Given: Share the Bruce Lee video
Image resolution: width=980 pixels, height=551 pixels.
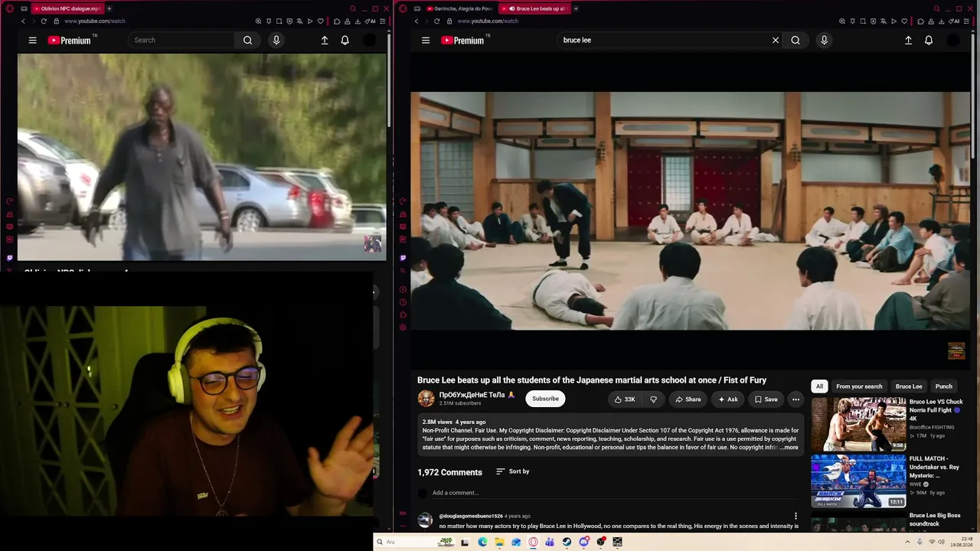Looking at the screenshot, I should 688,399.
